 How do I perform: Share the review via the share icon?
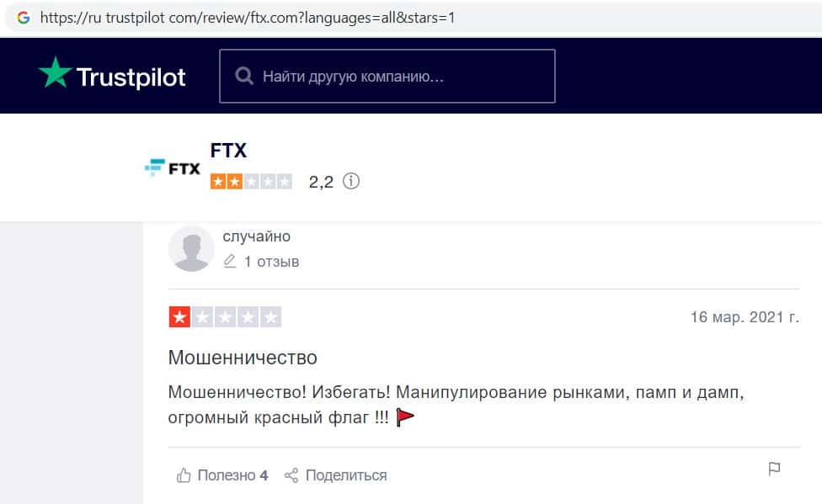point(291,475)
